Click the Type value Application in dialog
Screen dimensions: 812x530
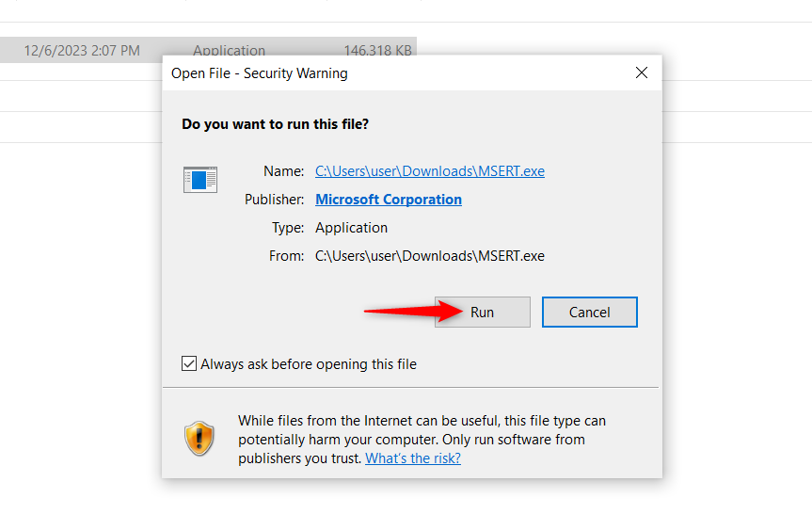(351, 228)
